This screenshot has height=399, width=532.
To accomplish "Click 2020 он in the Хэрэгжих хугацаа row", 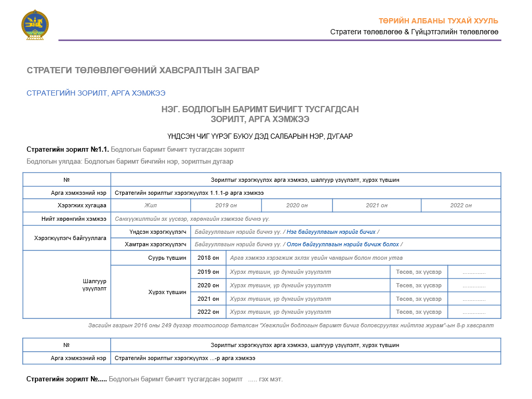I will [x=297, y=205].
